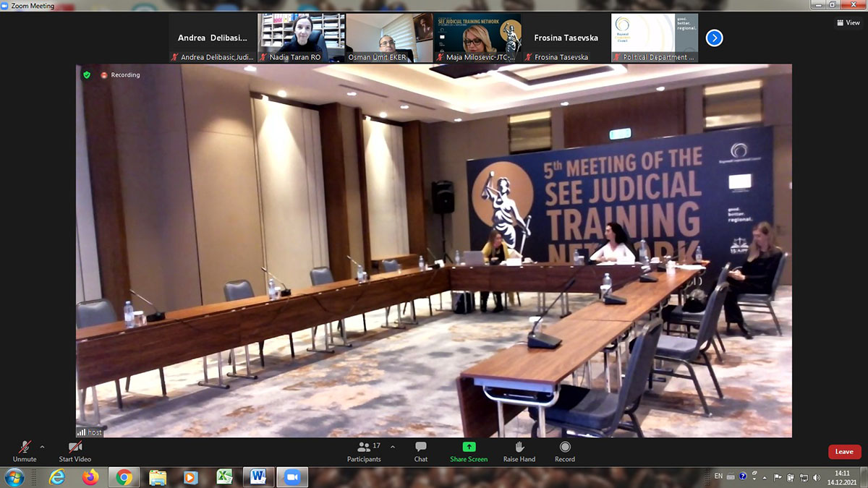The width and height of the screenshot is (868, 488).
Task: Start the video camera
Action: pyautogui.click(x=75, y=451)
